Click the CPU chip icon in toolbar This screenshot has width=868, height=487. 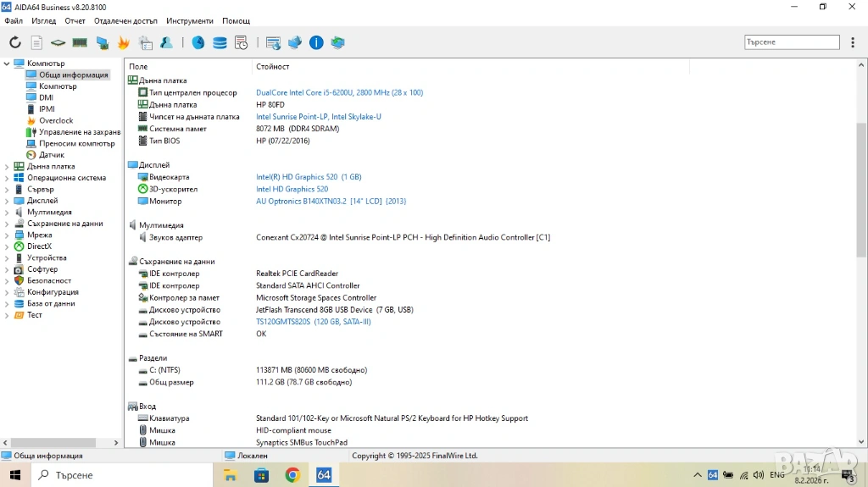(58, 42)
